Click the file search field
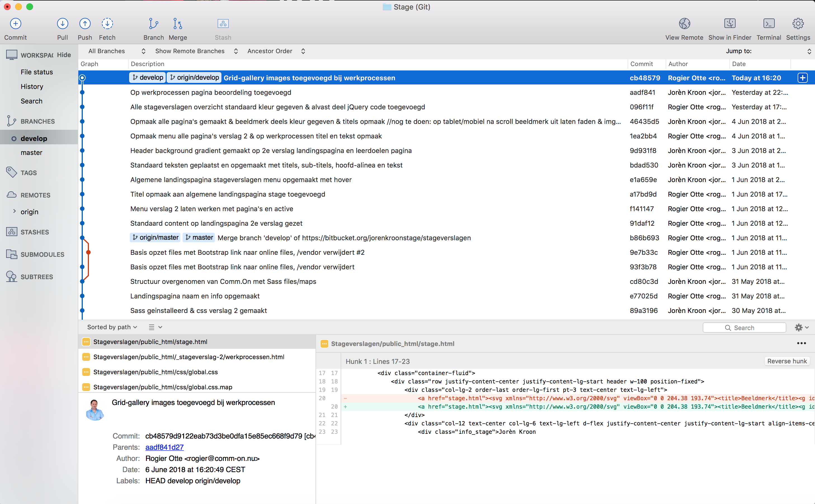815x504 pixels. (744, 327)
